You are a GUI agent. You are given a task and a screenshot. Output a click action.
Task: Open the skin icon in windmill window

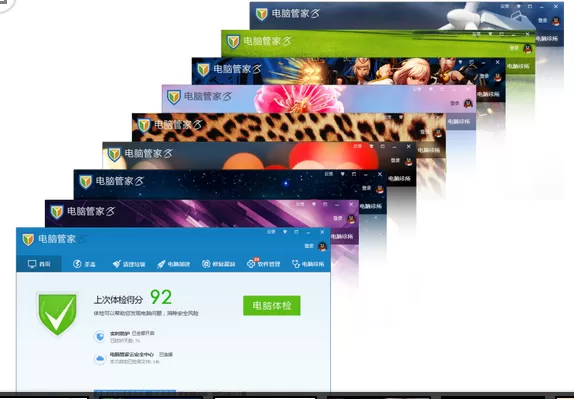(519, 7)
